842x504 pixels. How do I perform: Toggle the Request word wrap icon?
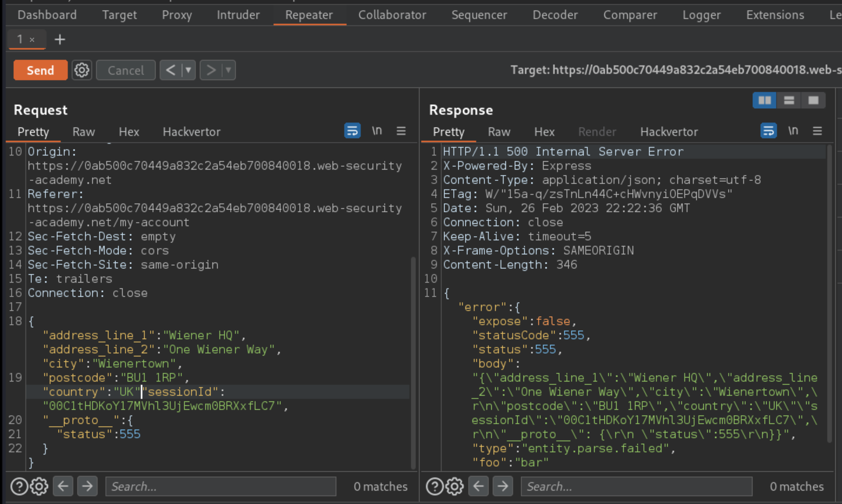(x=352, y=131)
